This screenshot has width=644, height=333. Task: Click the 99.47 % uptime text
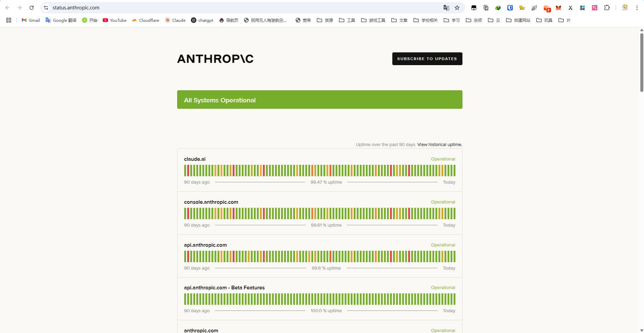coord(326,182)
